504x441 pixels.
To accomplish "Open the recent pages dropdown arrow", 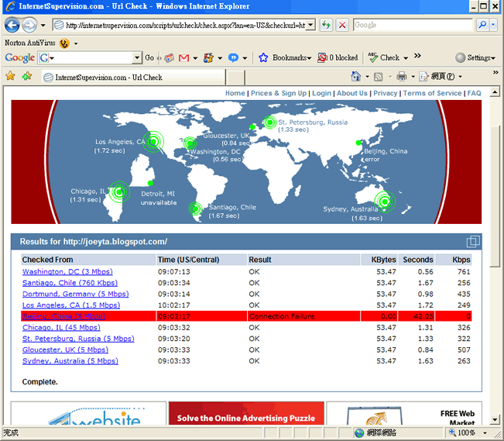I will (43, 25).
